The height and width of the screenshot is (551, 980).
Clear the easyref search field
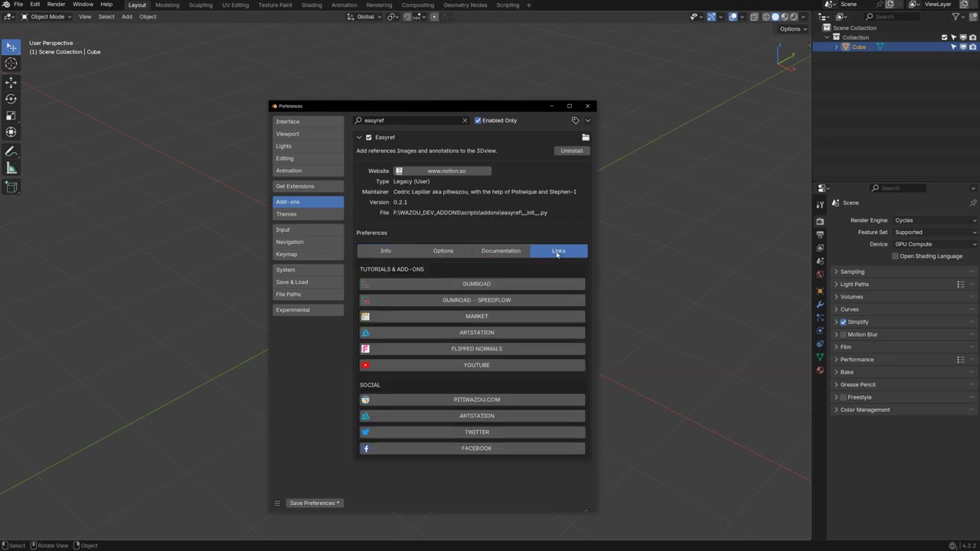point(464,120)
